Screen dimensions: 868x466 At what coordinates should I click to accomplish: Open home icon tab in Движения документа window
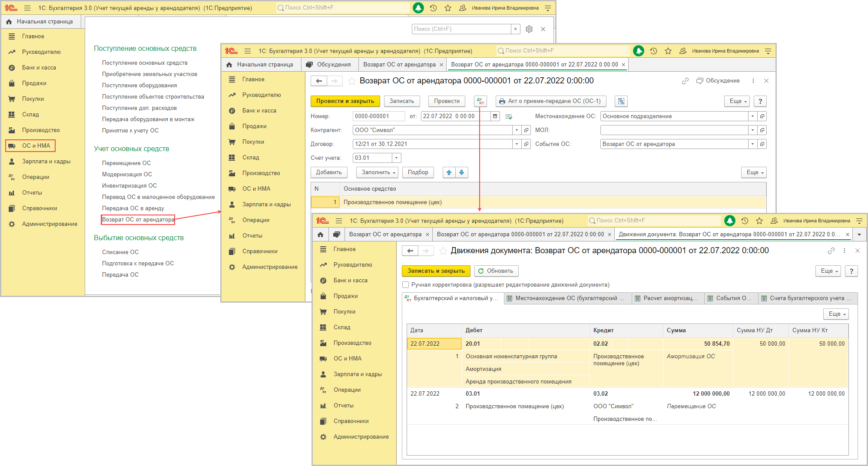tap(321, 235)
